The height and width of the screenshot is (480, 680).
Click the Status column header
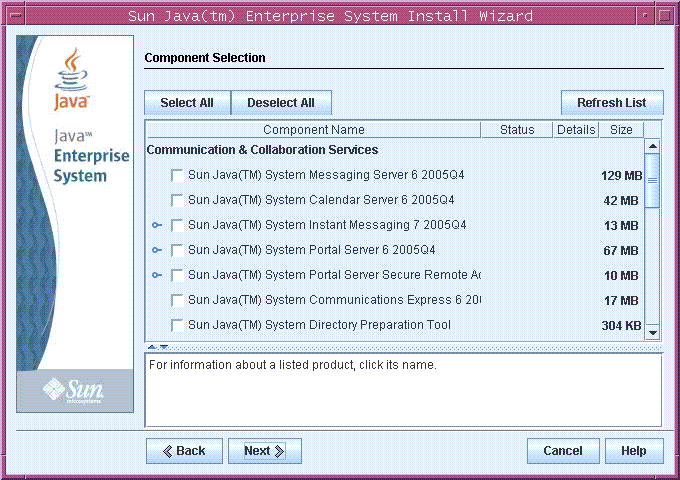click(x=517, y=130)
